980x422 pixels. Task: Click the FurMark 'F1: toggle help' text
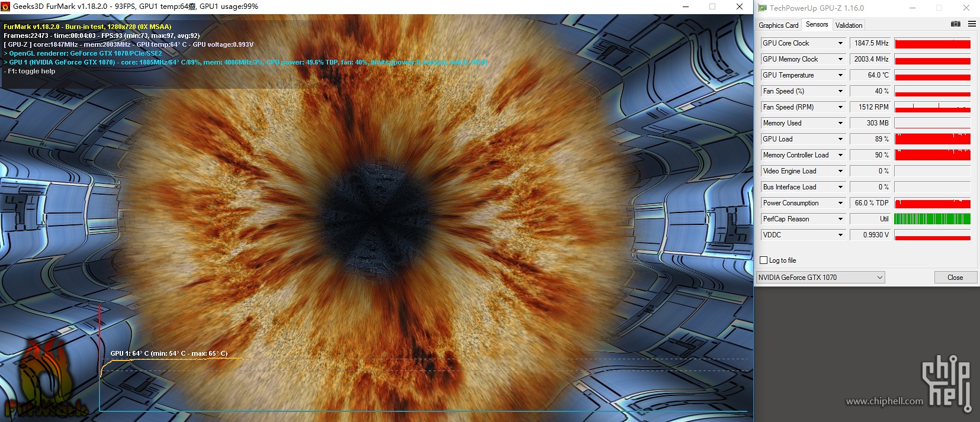click(x=30, y=71)
